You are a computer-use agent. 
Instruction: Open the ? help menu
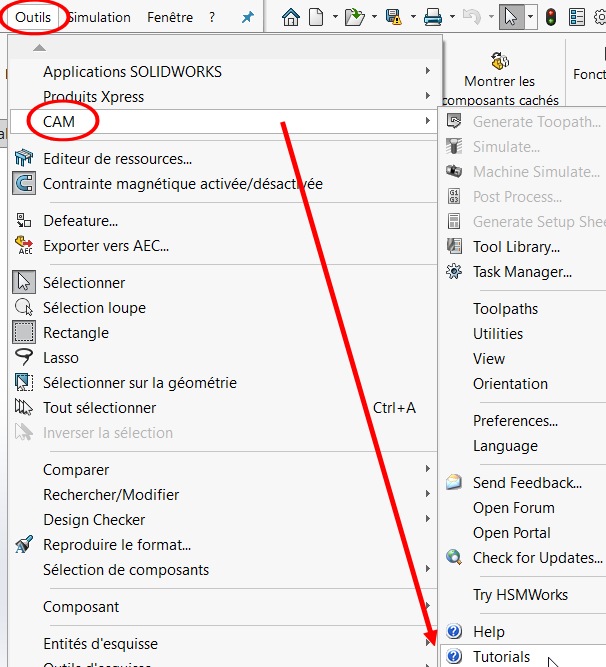(x=212, y=17)
